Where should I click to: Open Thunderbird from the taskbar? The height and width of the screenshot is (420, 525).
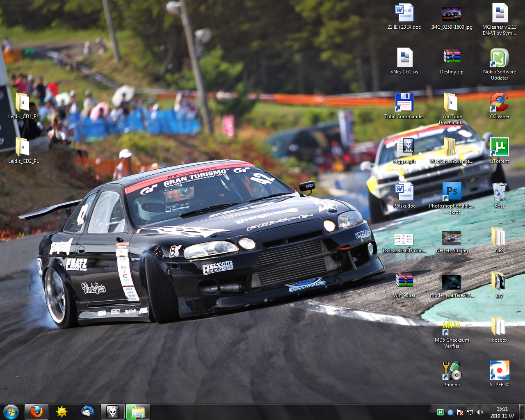(x=87, y=412)
